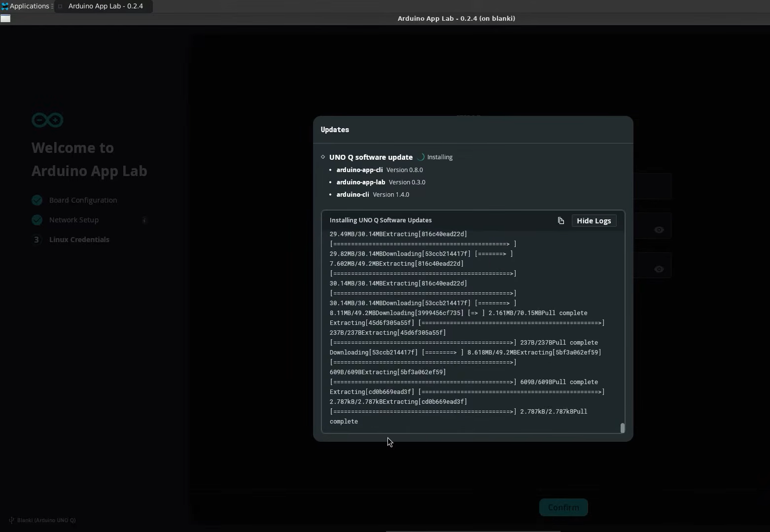Click the info icon next to Network Setup
This screenshot has height=532, width=770.
coord(144,220)
